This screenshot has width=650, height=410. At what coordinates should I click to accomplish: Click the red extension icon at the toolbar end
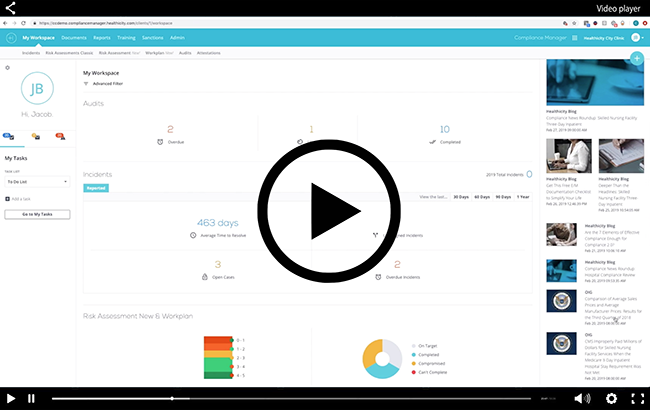tap(645, 23)
